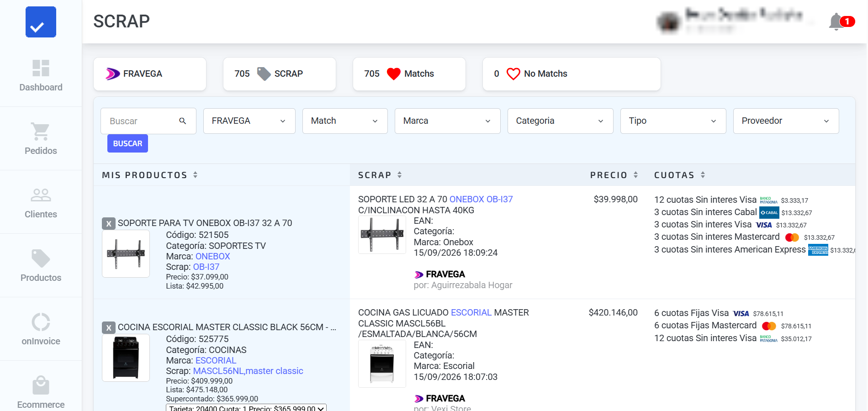Open onInvoice in the sidebar

(x=41, y=329)
